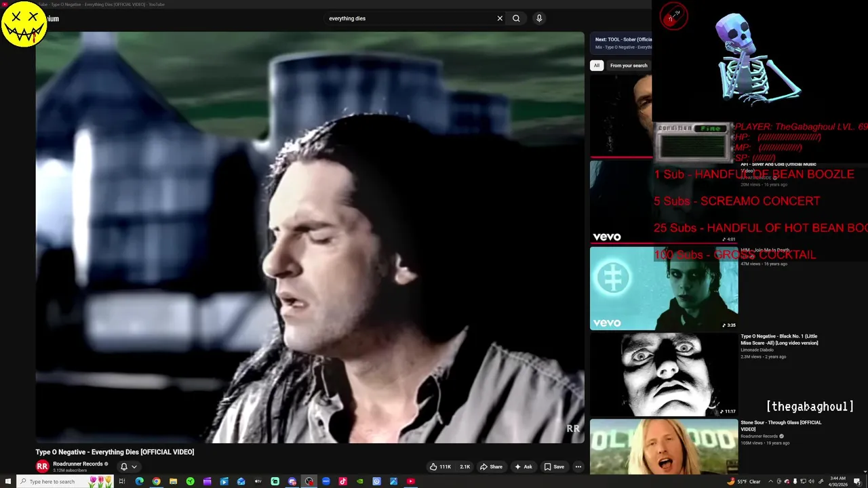Like the video (111K thumbs up)
Screen dimensions: 868x488
click(x=439, y=466)
